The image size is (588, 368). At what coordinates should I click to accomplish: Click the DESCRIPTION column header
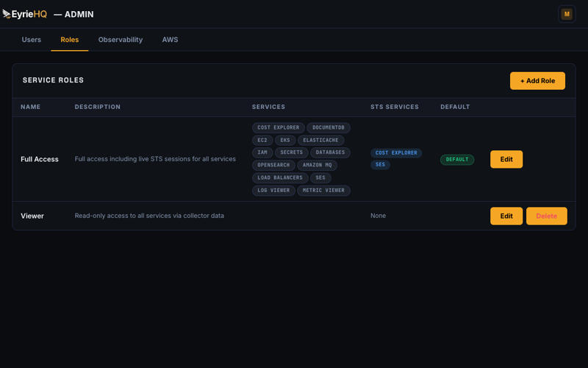(98, 107)
